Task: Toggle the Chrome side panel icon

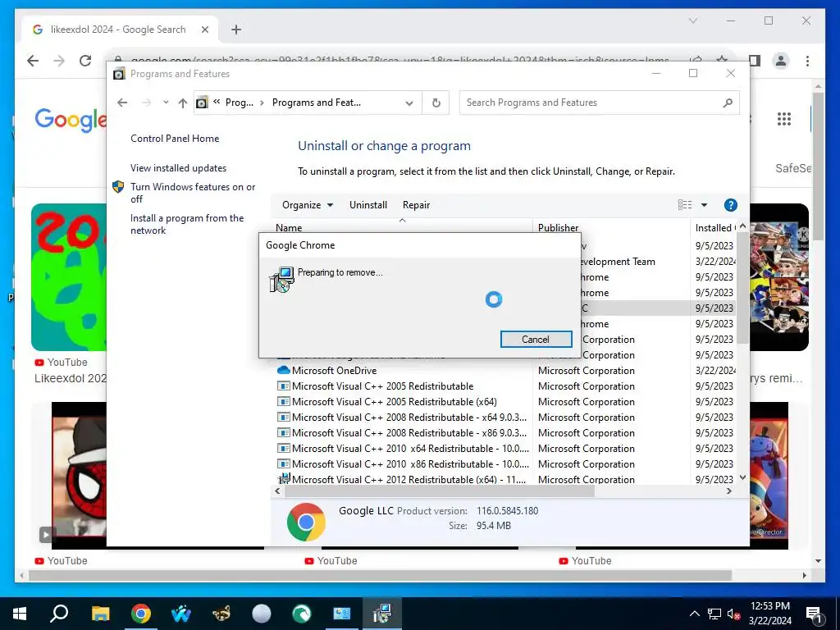Action: tap(755, 61)
